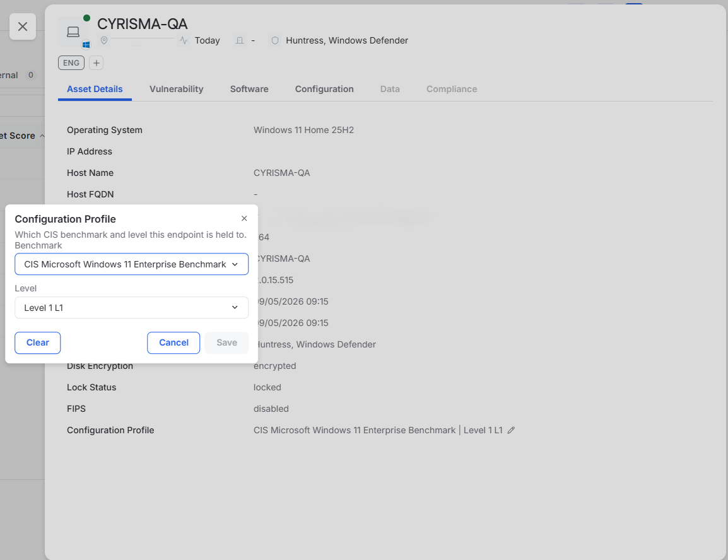Click the Configuration Profile row label
728x560 pixels.
pyautogui.click(x=110, y=430)
